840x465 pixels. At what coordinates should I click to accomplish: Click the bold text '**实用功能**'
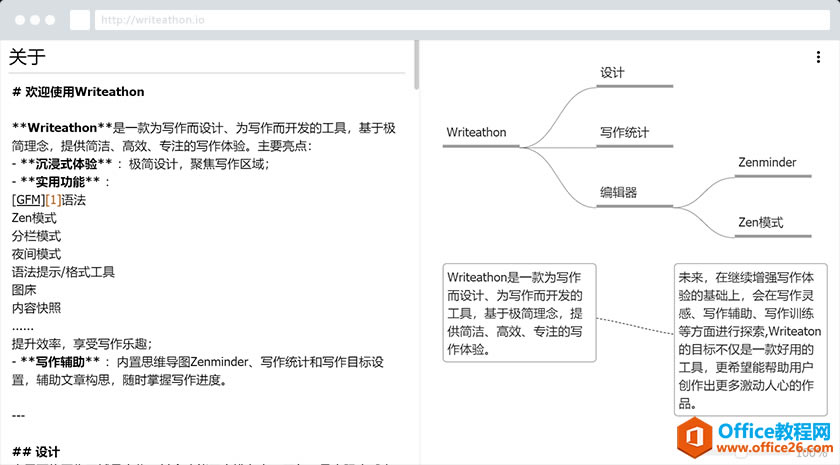click(60, 182)
